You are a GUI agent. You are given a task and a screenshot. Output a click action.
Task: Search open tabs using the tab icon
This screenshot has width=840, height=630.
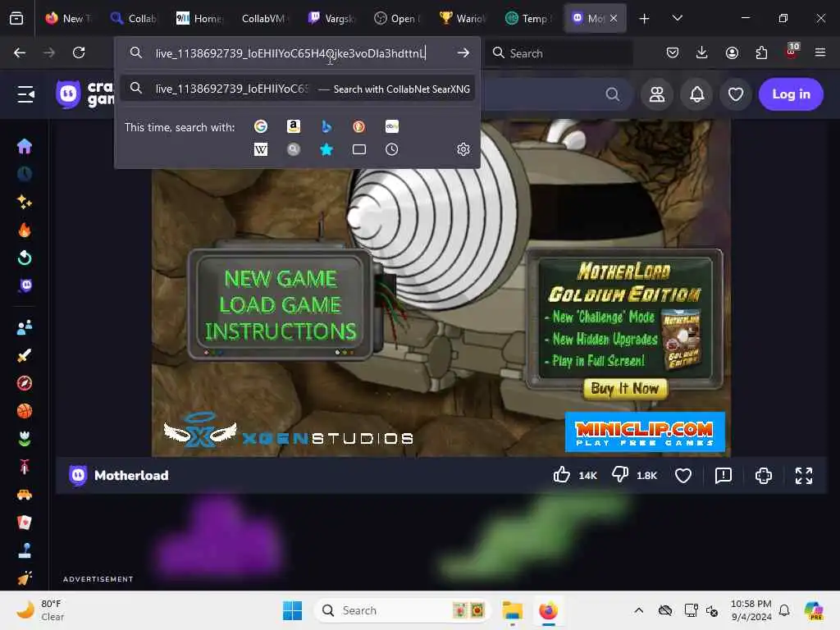click(x=359, y=149)
